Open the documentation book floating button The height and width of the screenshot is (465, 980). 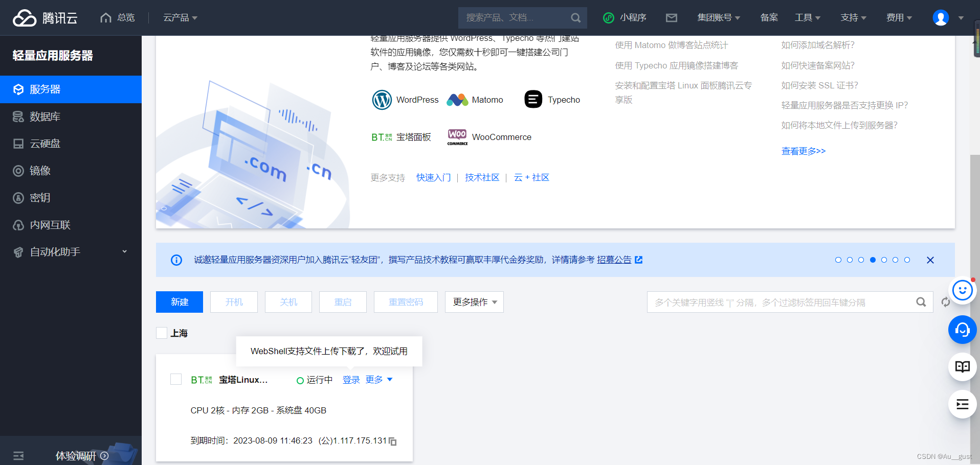coord(962,366)
